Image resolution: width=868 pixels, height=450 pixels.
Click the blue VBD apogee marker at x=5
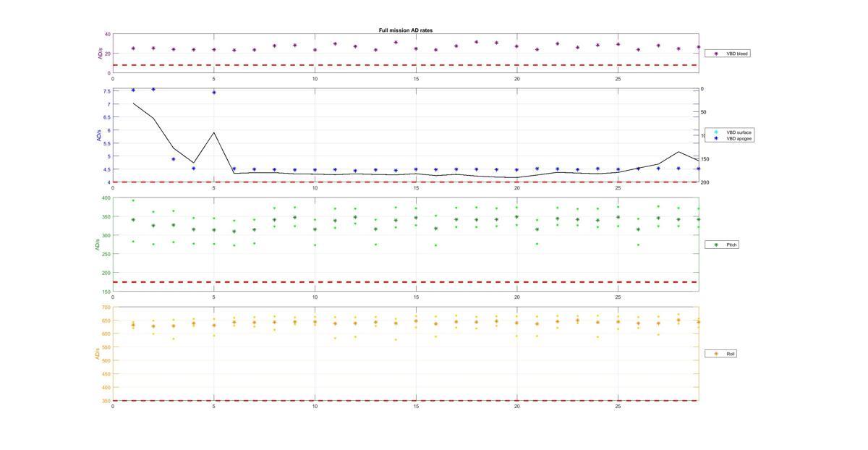[214, 93]
